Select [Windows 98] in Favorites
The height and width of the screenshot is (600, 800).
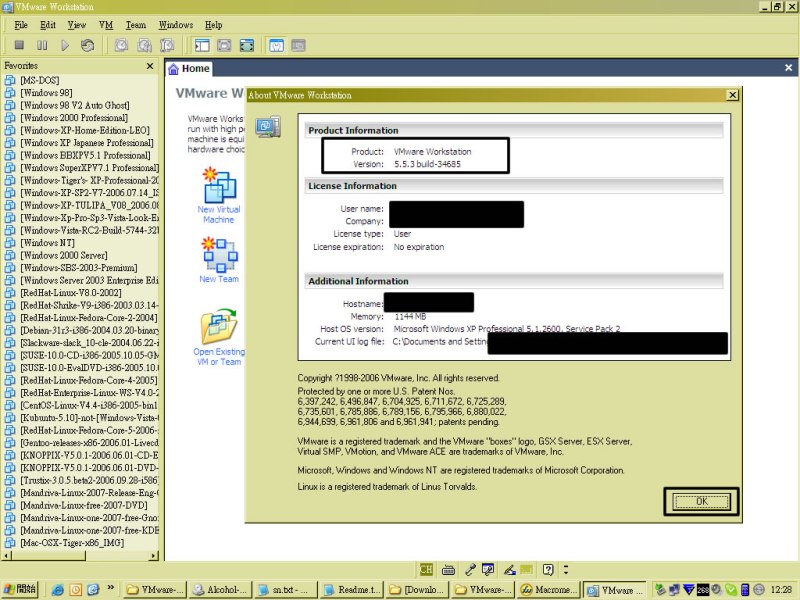tap(46, 92)
